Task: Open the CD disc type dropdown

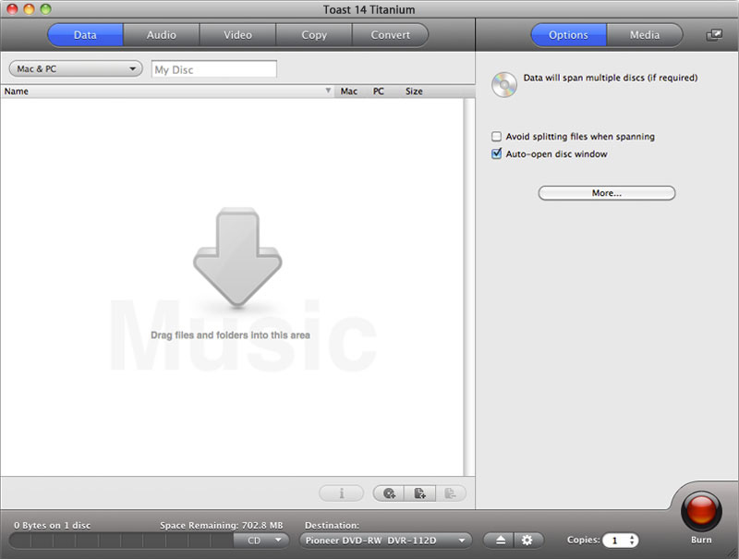Action: coord(262,541)
